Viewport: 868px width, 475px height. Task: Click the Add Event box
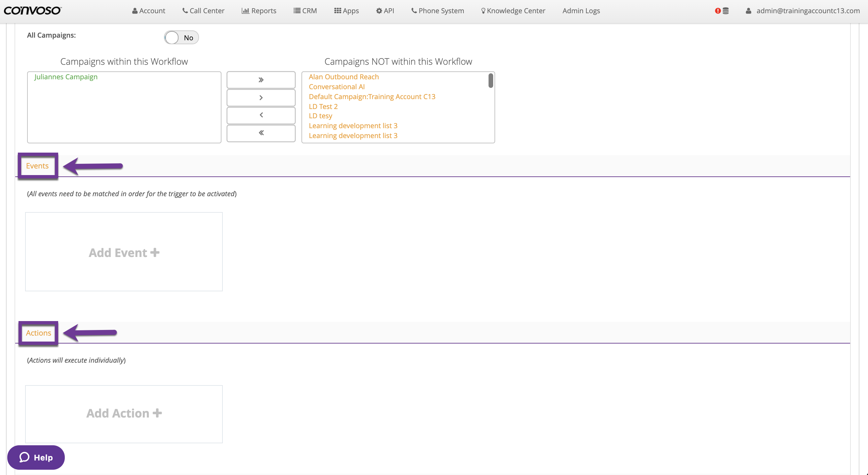(x=124, y=252)
